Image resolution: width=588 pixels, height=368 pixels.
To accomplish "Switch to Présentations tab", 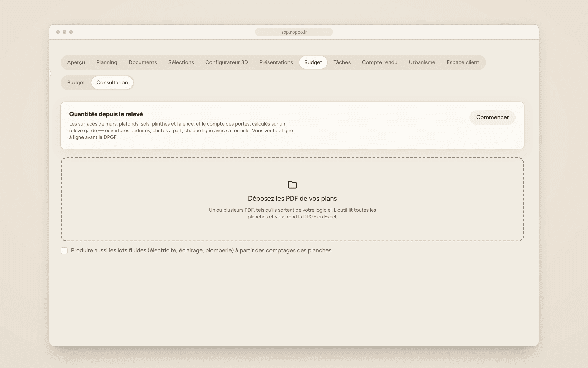I will tap(276, 62).
